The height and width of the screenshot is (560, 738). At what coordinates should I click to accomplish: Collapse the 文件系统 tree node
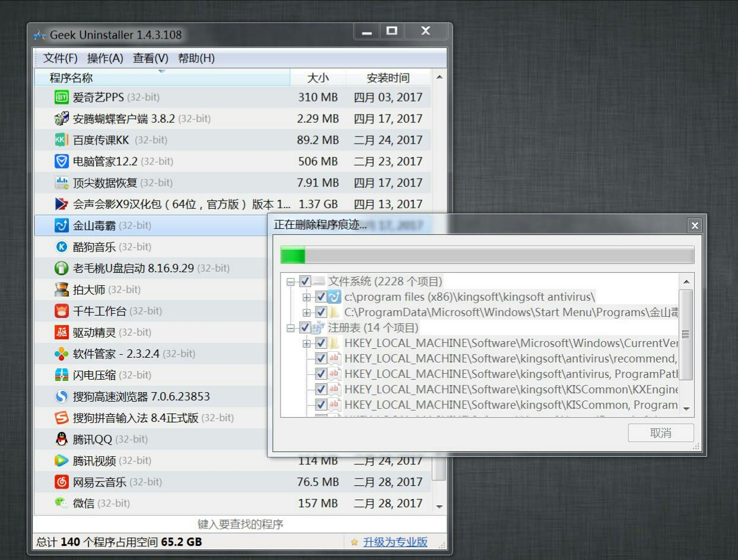point(291,281)
